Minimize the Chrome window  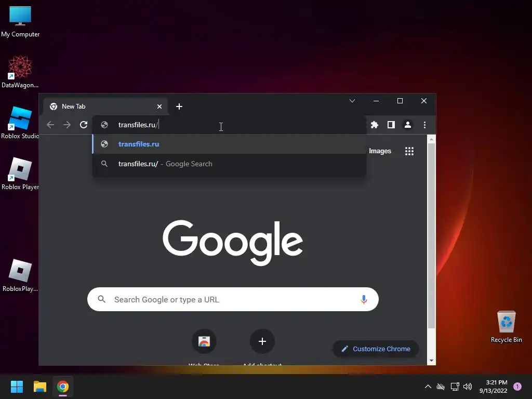pos(376,101)
